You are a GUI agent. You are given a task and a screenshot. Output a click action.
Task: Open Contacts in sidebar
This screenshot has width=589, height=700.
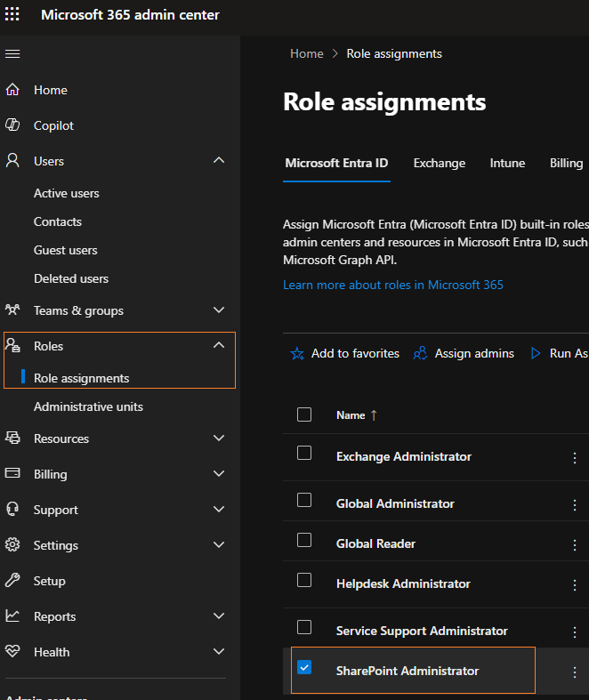(x=58, y=221)
